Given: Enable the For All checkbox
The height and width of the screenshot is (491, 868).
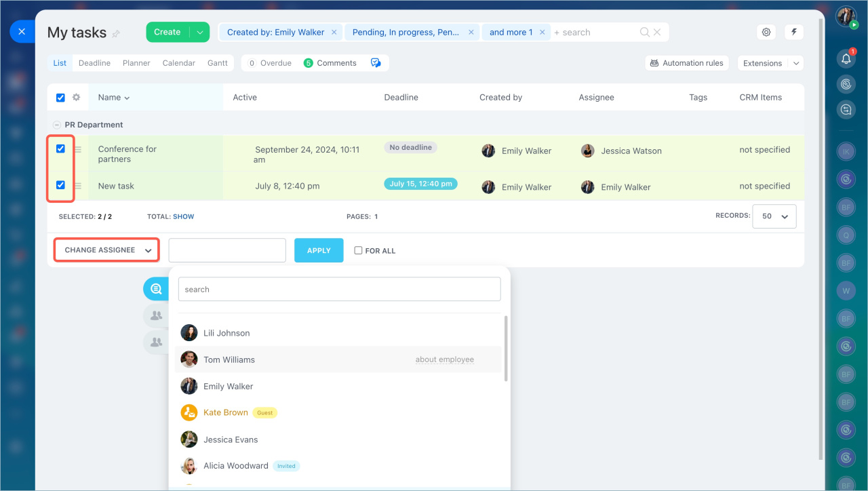Looking at the screenshot, I should click(358, 250).
